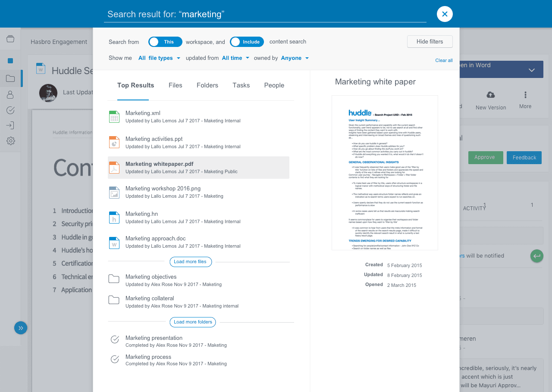
Task: Open the All time updated-from dropdown
Action: [x=235, y=58]
